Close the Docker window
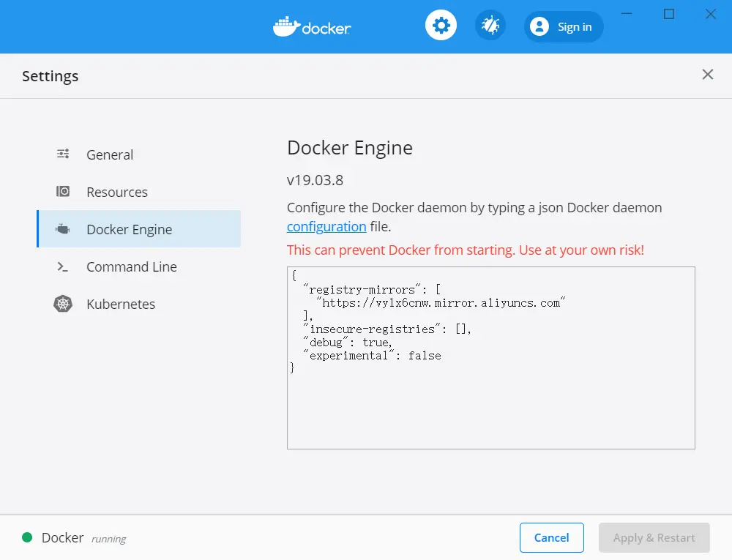732x560 pixels. (711, 14)
